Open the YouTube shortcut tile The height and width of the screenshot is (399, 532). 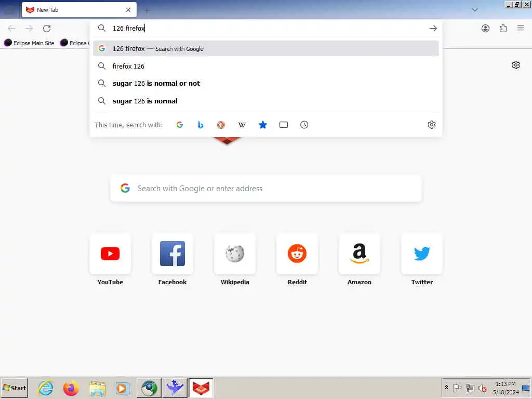pos(110,254)
